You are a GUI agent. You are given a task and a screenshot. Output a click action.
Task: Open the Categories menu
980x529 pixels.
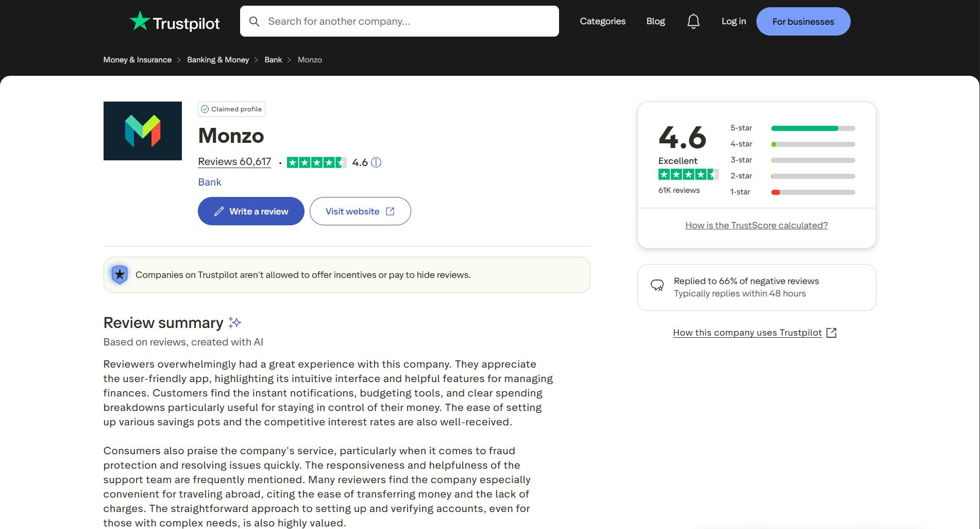tap(602, 21)
